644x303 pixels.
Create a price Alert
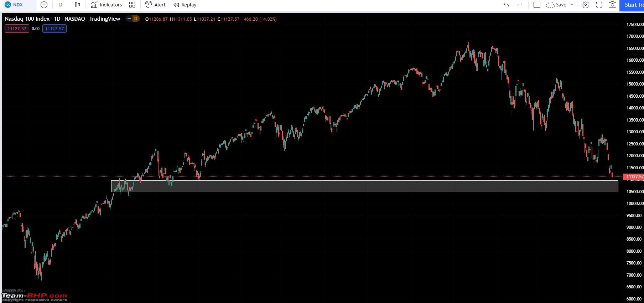point(156,5)
